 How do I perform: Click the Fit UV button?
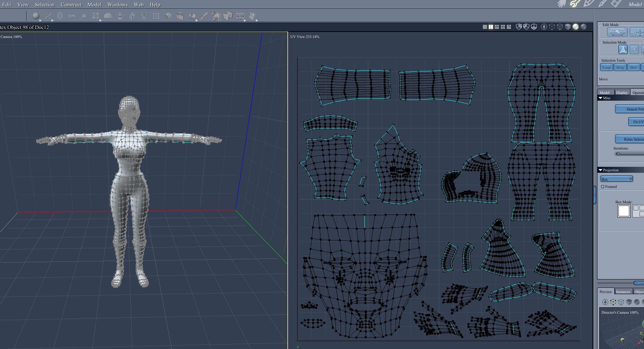click(x=636, y=122)
